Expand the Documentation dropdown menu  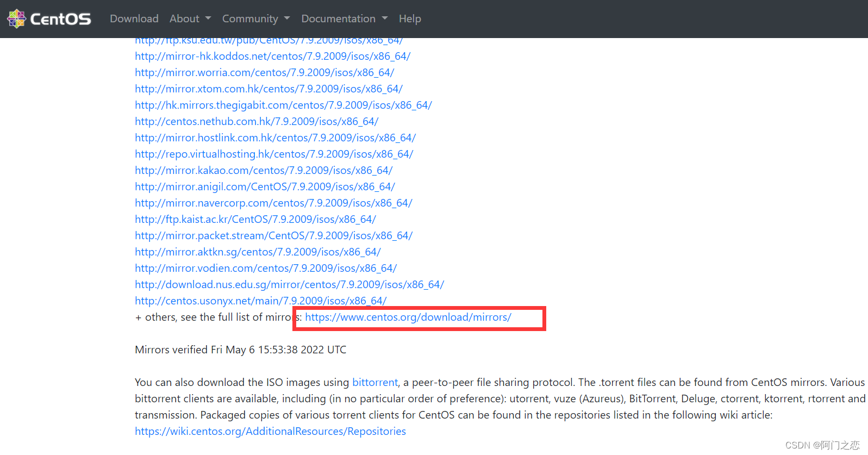345,18
